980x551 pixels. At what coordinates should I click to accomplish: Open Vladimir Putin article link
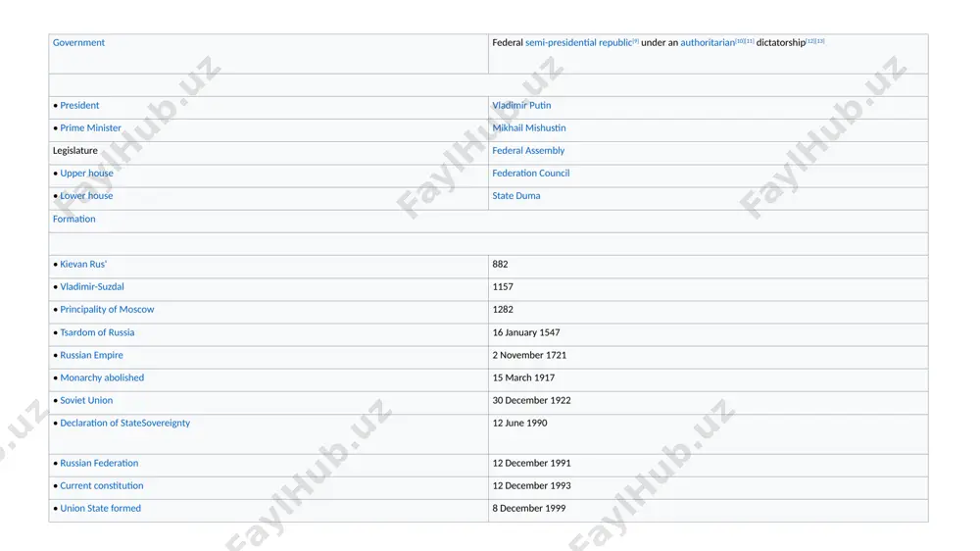pyautogui.click(x=521, y=105)
